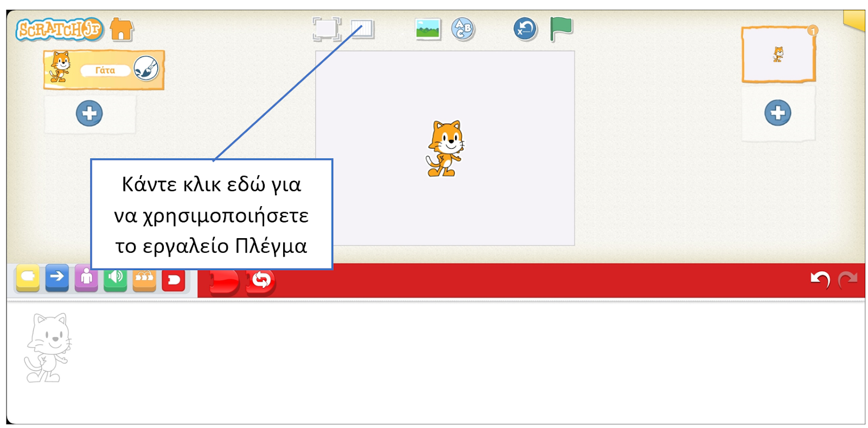Open the blue motion blocks category
Viewport: 868px width, 428px height.
pos(57,278)
